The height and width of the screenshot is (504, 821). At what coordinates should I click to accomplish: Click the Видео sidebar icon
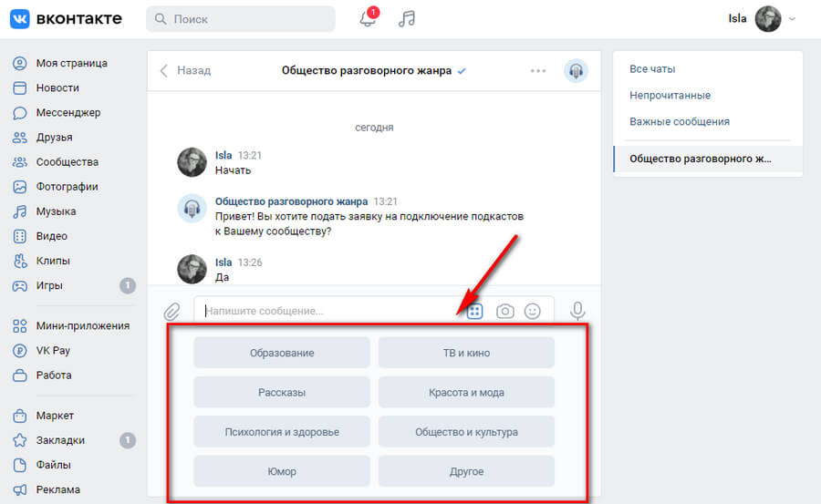click(x=19, y=236)
